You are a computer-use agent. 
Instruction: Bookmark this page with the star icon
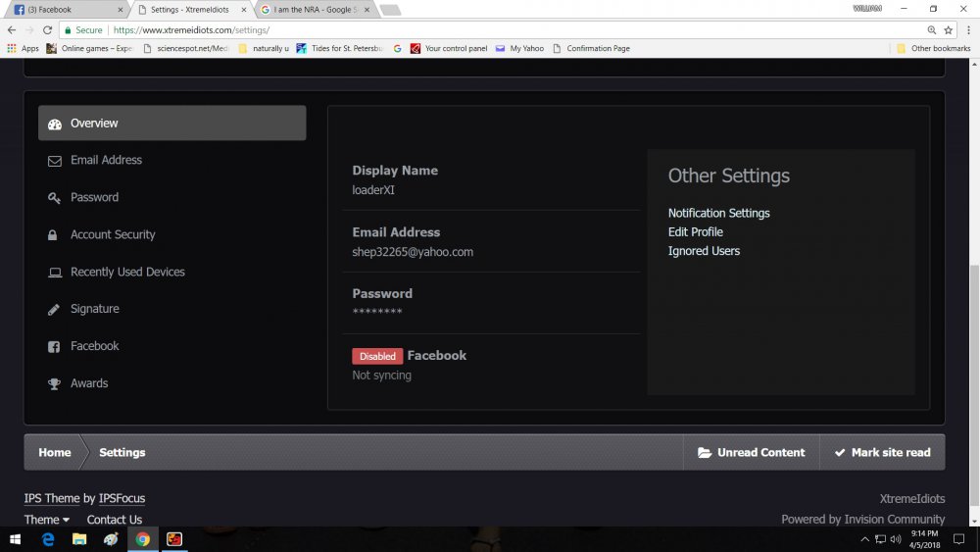tap(948, 30)
